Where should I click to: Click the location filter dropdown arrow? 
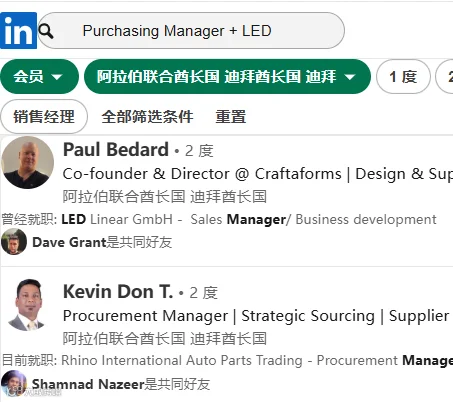(350, 77)
